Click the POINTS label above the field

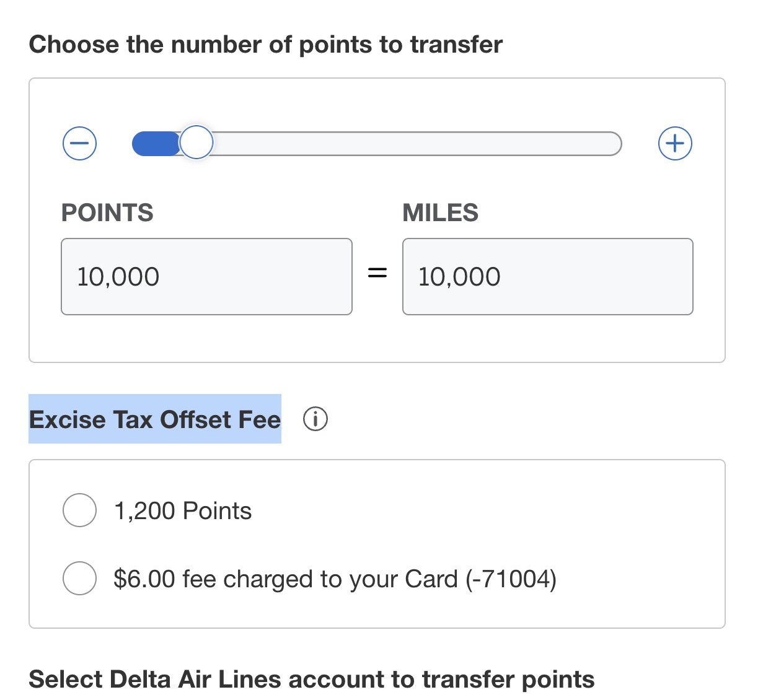click(107, 213)
